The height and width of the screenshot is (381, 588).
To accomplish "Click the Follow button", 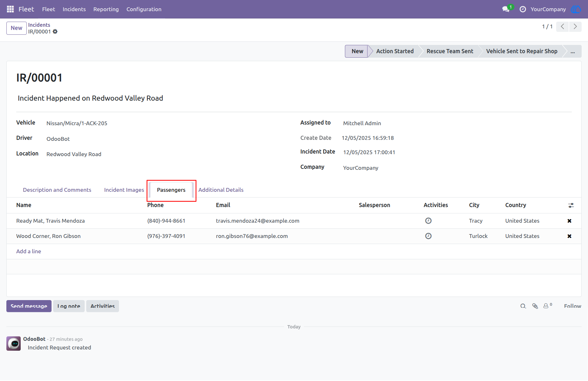I will [x=572, y=306].
